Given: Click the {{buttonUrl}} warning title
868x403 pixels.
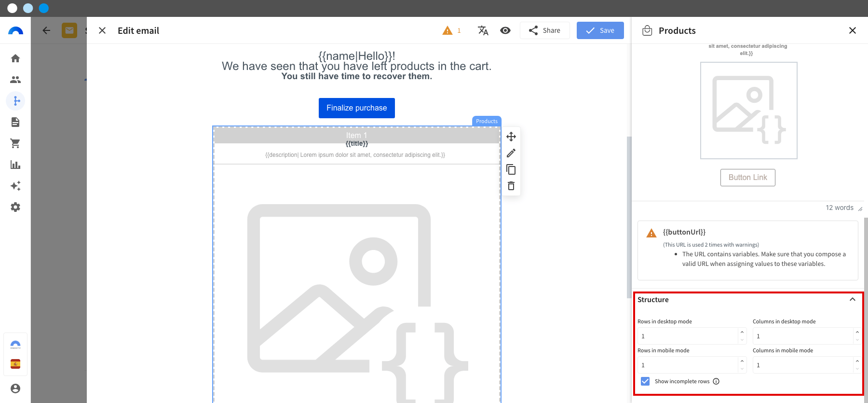Looking at the screenshot, I should click(x=684, y=232).
